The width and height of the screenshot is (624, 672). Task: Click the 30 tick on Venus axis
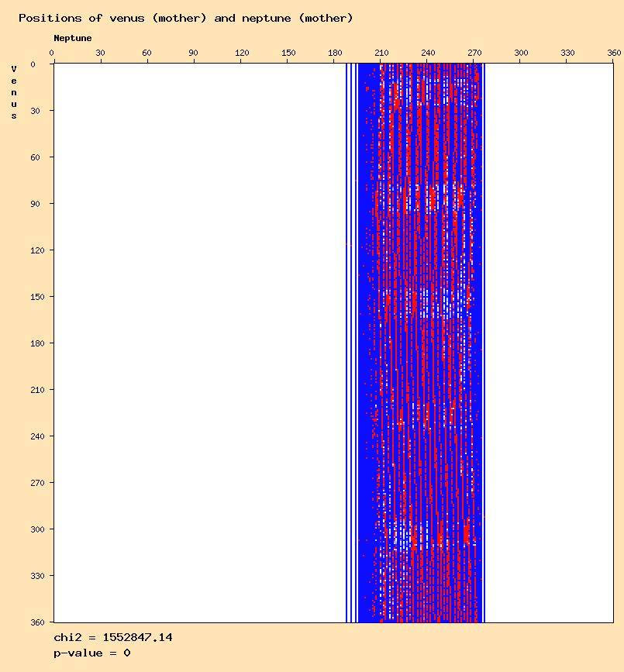[35, 111]
